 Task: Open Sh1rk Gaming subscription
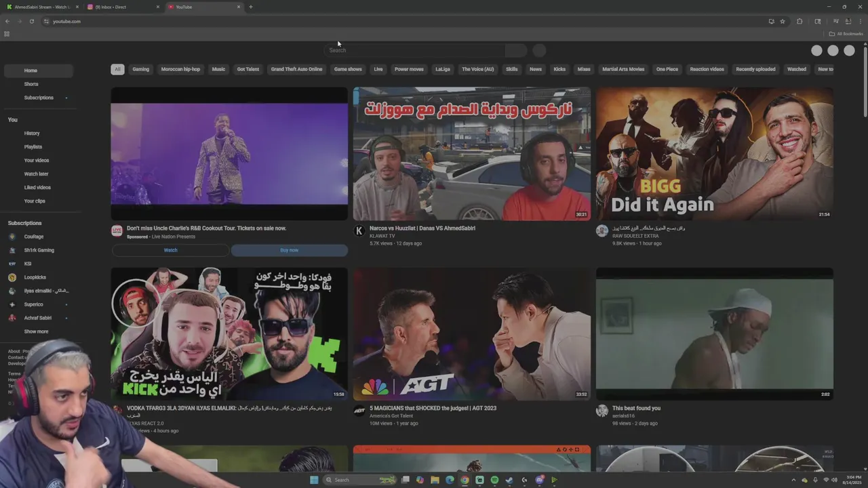tap(38, 250)
